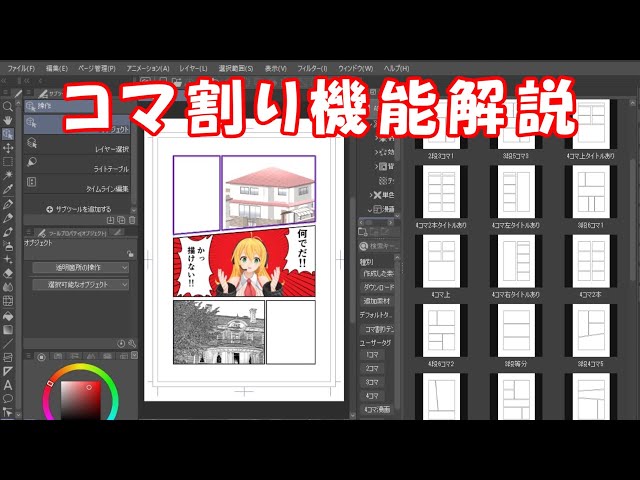
Task: Open sub tool detail wrench icon
Action: pyautogui.click(x=132, y=344)
